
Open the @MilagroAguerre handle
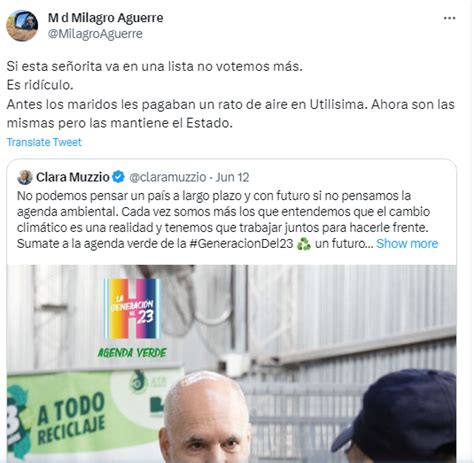coord(95,34)
